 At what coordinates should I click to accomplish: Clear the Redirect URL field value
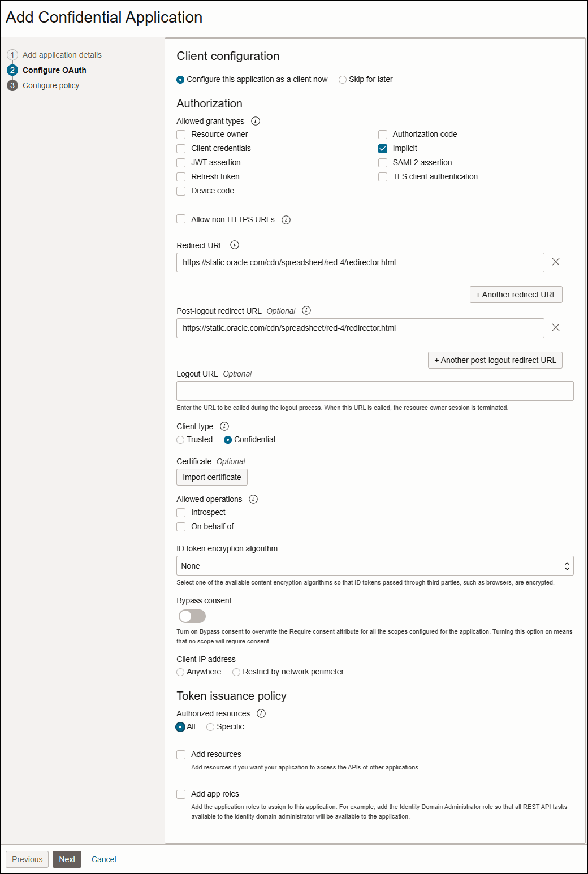pos(556,262)
